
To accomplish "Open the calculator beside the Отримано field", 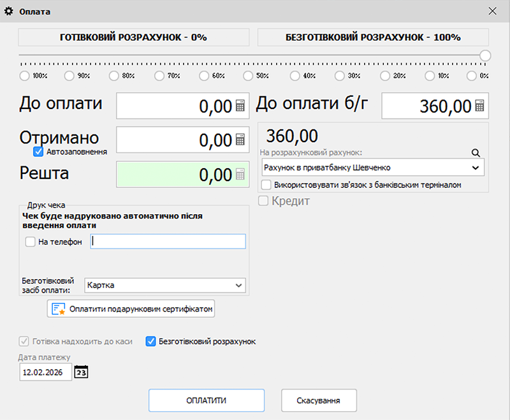I will (240, 140).
